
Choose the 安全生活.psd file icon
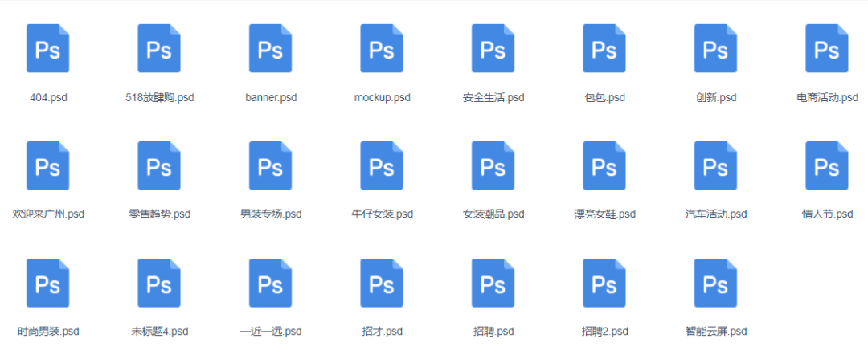[493, 48]
